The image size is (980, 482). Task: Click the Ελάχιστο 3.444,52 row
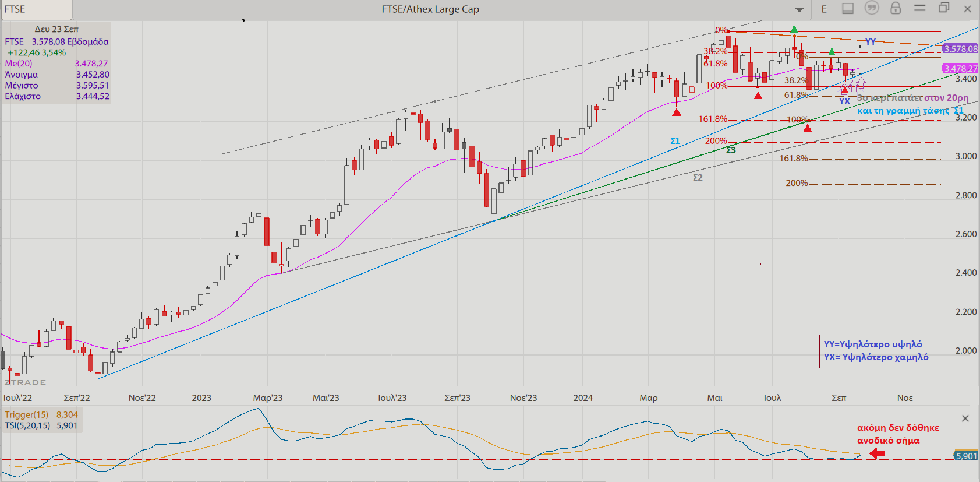click(57, 97)
